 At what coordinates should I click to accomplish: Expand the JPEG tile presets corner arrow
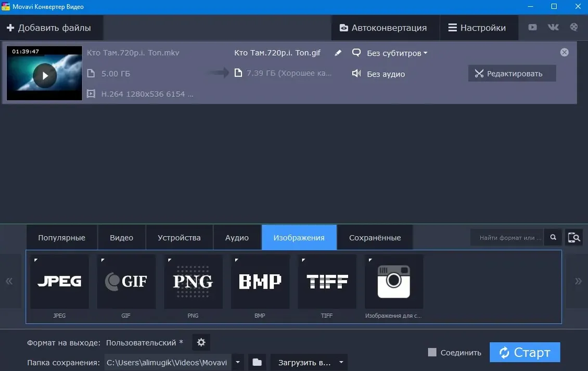[35, 260]
